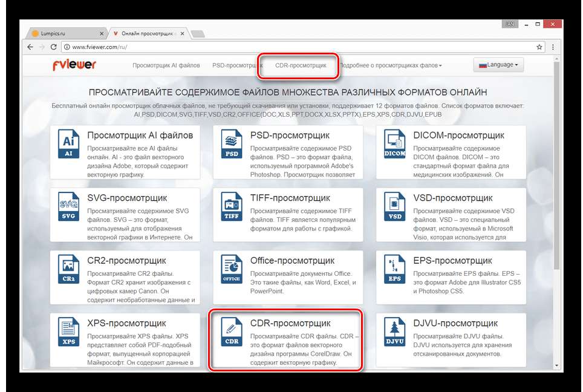583x392 pixels.
Task: Open a new browser tab
Action: tap(197, 34)
